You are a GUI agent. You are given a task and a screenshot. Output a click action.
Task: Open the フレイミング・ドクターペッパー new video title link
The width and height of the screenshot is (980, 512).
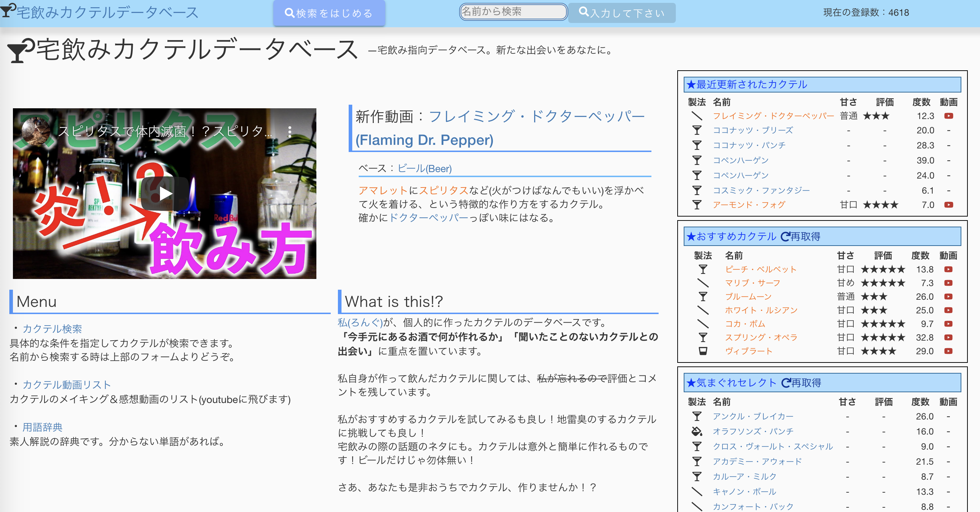pos(536,117)
